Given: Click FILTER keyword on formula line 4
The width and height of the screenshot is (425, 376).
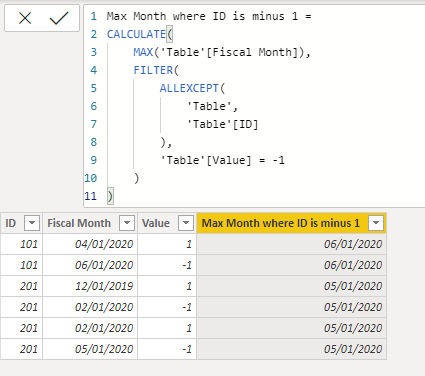Looking at the screenshot, I should tap(153, 70).
